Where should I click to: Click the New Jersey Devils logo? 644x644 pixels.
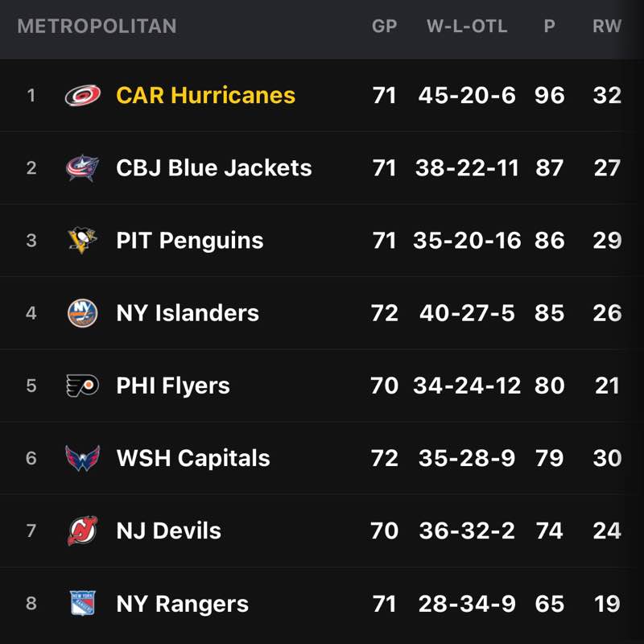(83, 530)
